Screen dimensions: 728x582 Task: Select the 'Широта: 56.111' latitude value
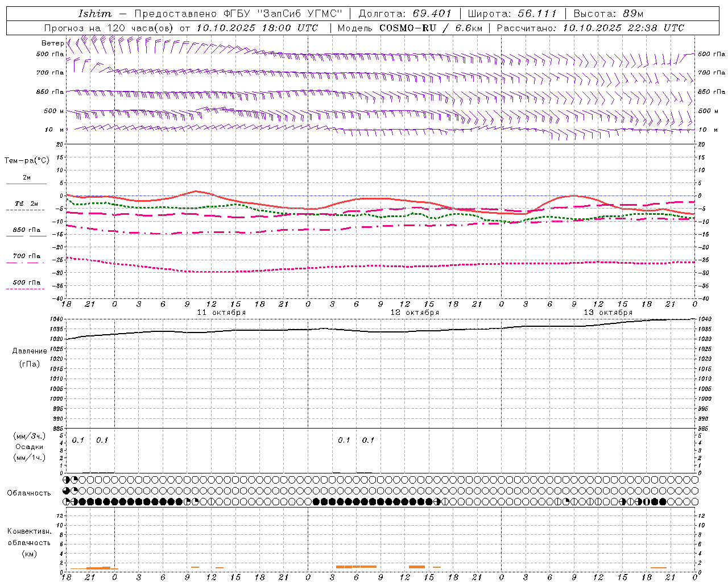tap(513, 14)
